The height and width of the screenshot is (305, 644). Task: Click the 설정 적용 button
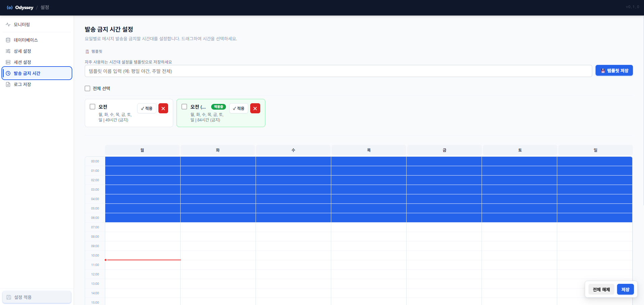point(37,297)
